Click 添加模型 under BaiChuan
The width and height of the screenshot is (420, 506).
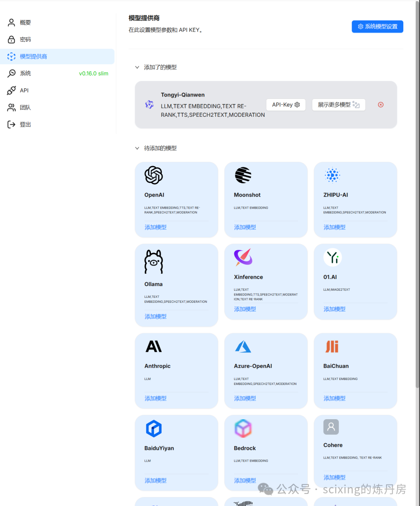point(334,398)
